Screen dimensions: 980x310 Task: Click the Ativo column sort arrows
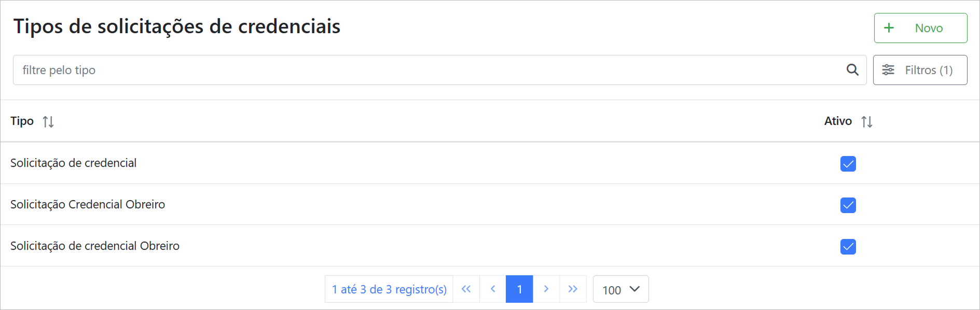(x=867, y=122)
